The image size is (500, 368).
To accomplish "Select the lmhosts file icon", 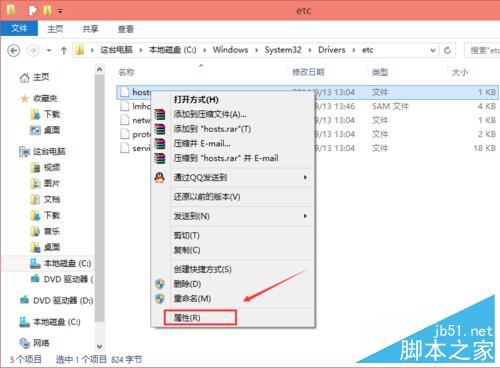I will (124, 106).
